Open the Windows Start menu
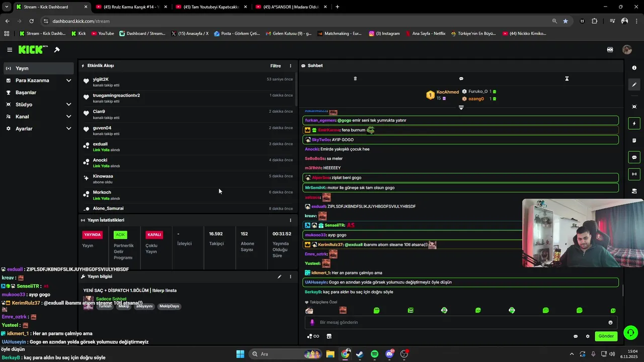644x362 pixels. (240, 354)
